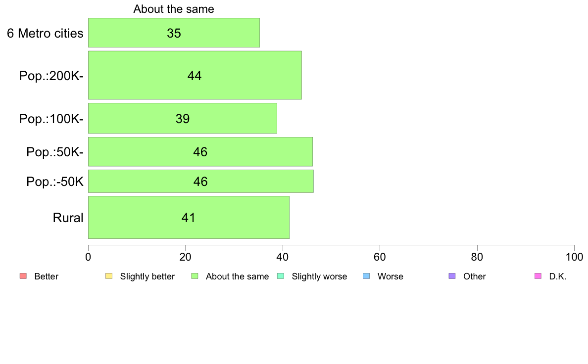588x364 pixels.
Task: Click the Pop.:-50K bar
Action: point(200,182)
